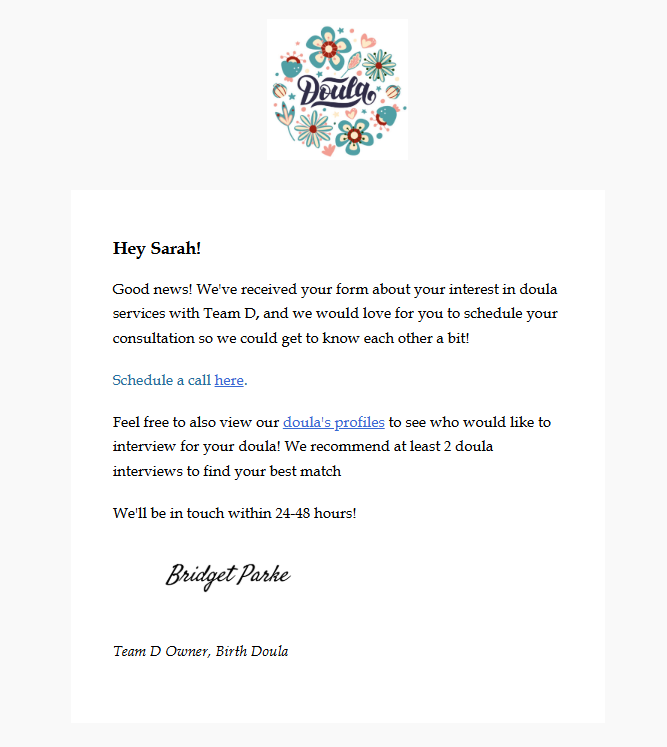Click the "Good news!" opening paragraph
667x747 pixels.
click(x=335, y=313)
